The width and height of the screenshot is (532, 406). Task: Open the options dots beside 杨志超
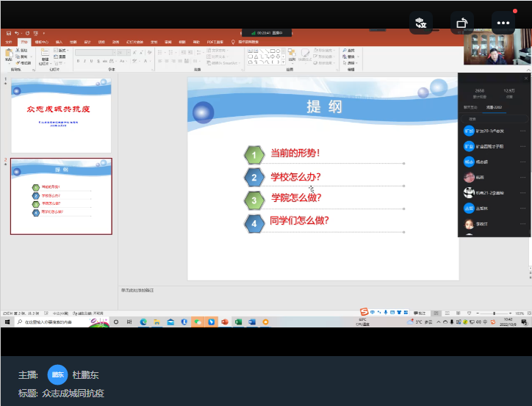click(x=522, y=162)
